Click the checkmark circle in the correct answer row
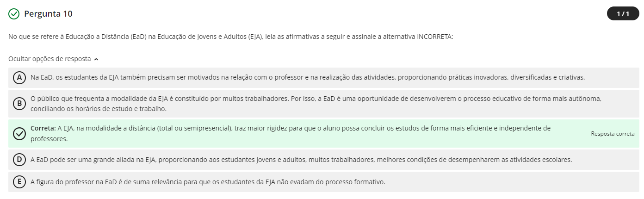Screen dimensions: 644x199 19,133
